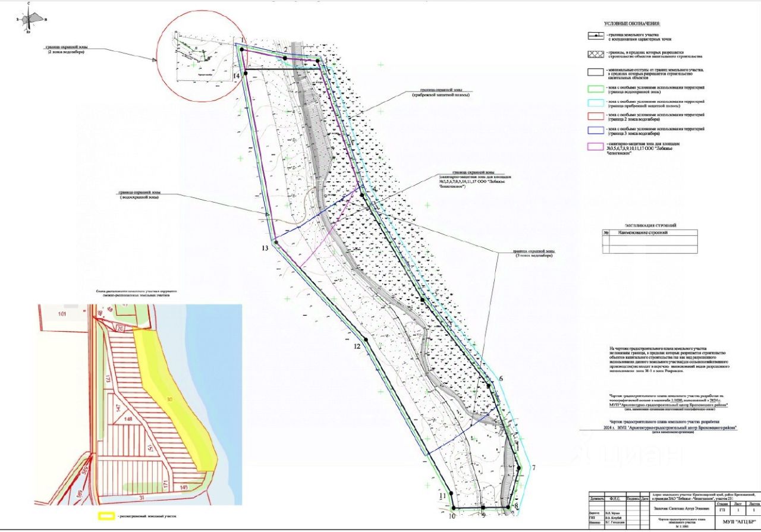Click parcel number 101 on the location map
Viewport: 761px width, 532px height.
(x=61, y=313)
